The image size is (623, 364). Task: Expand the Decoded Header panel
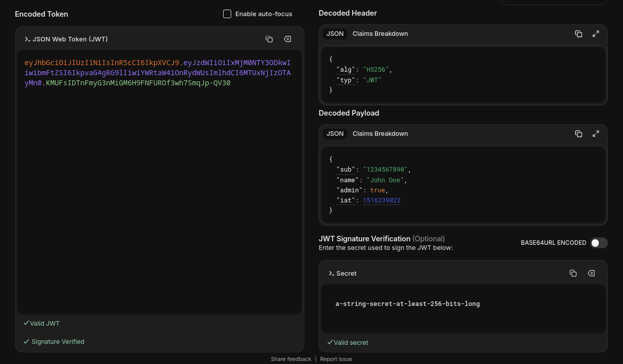tap(596, 34)
